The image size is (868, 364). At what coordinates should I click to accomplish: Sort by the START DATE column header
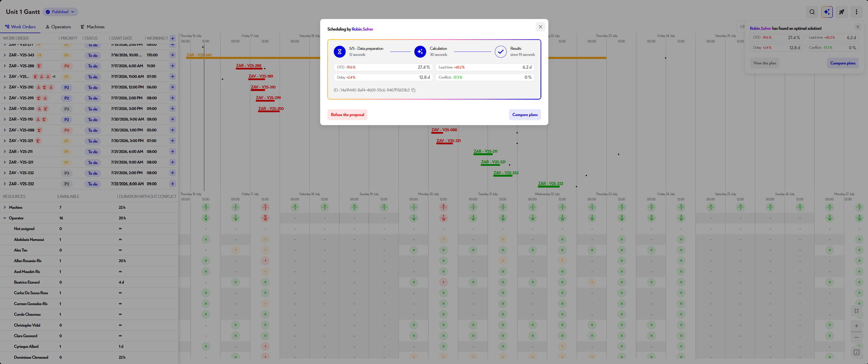click(x=122, y=38)
